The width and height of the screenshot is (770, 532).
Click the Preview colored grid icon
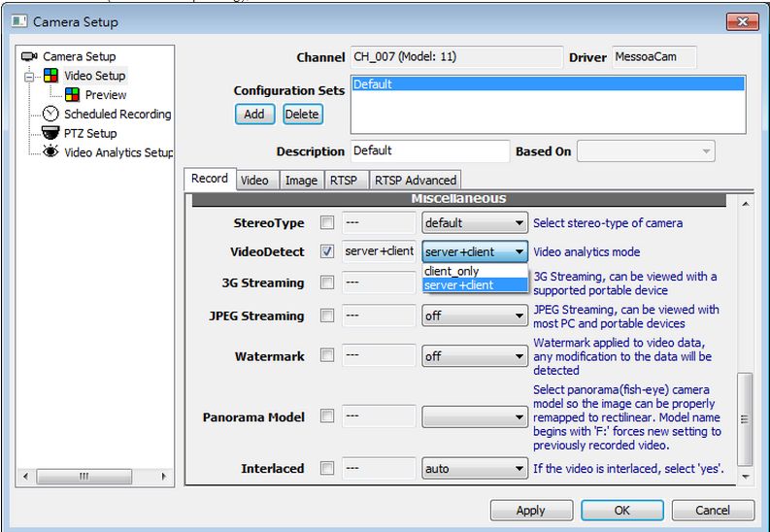(72, 95)
